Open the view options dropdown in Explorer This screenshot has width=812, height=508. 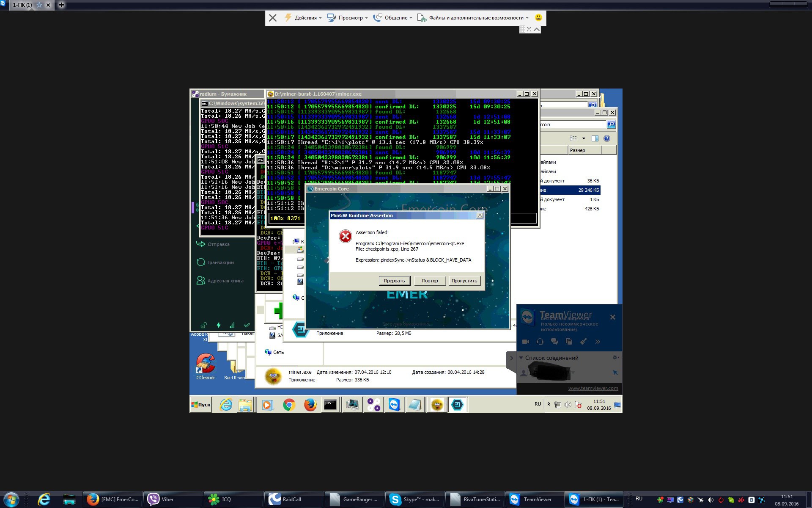coord(584,138)
